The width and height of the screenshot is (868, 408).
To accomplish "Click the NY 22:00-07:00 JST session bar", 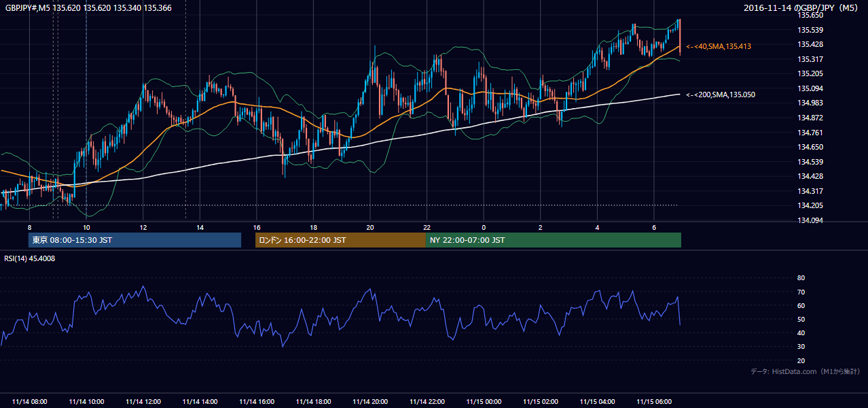I will 554,240.
